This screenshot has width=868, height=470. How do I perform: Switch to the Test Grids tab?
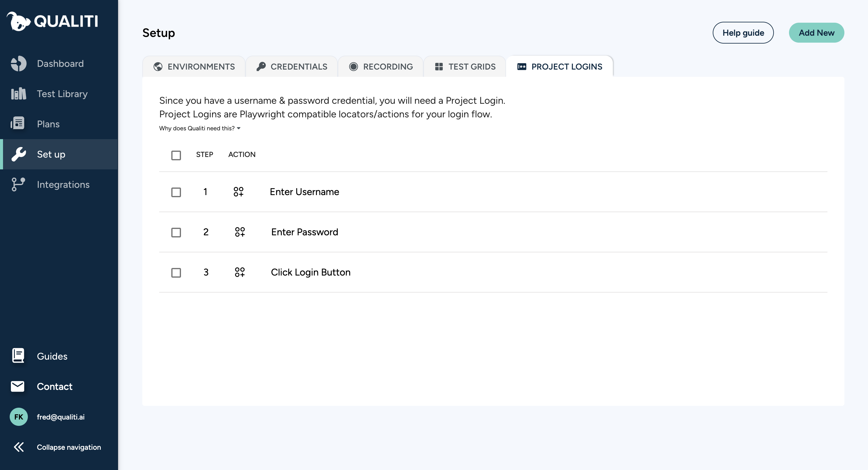tap(465, 67)
